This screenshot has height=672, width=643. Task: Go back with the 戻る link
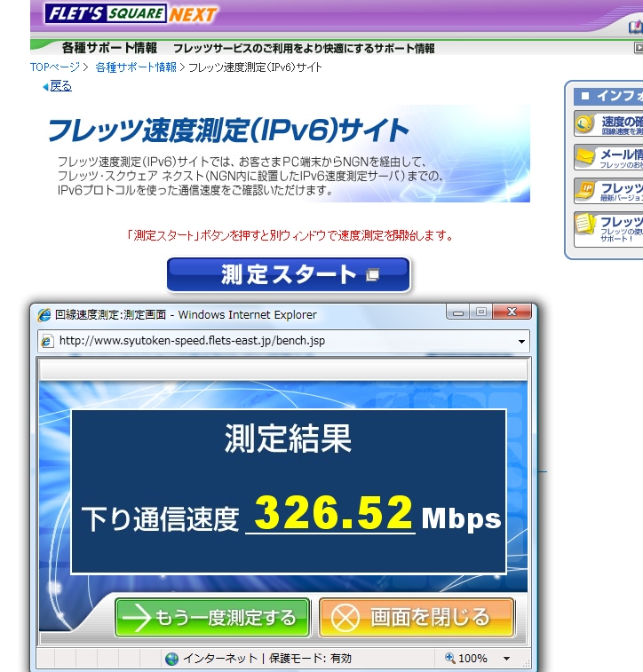click(60, 86)
